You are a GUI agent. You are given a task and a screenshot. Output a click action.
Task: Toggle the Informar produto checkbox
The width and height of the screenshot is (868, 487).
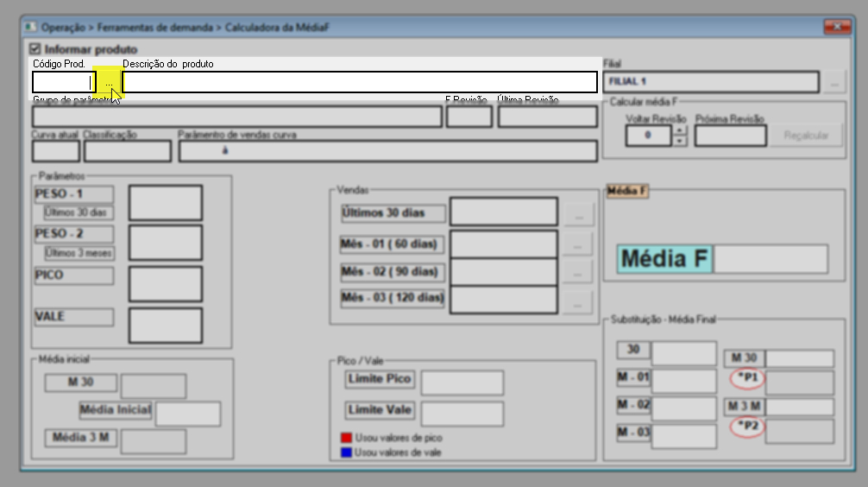(35, 48)
